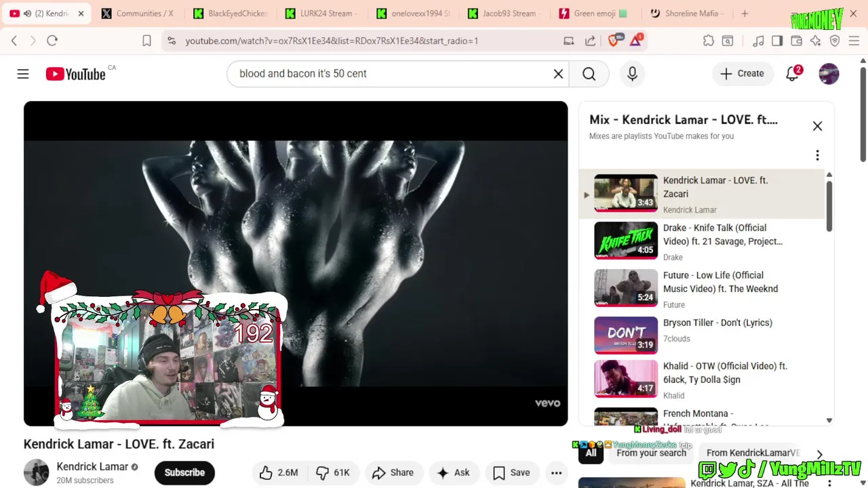Switch to onelovexx1994 tab
This screenshot has height=488, width=868.
click(414, 14)
